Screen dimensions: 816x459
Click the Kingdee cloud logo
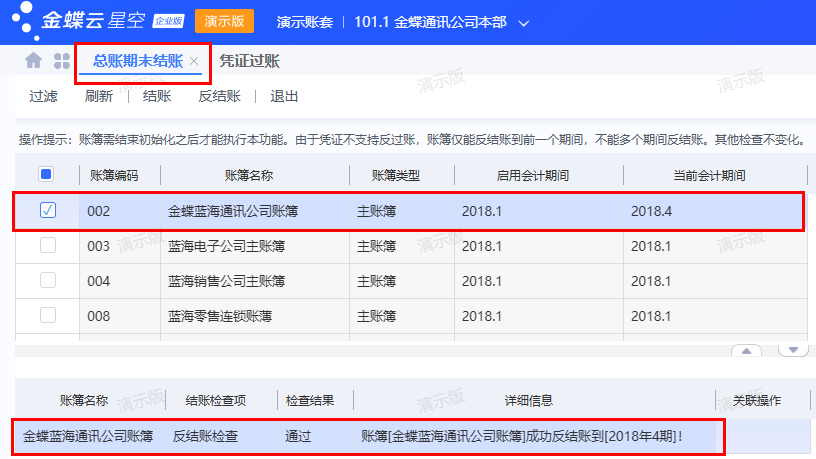[x=97, y=21]
